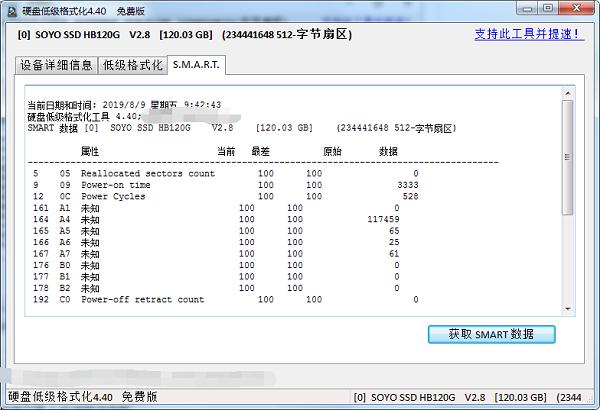The height and width of the screenshot is (410, 600).
Task: Click the 属性 column header
Action: (90, 152)
